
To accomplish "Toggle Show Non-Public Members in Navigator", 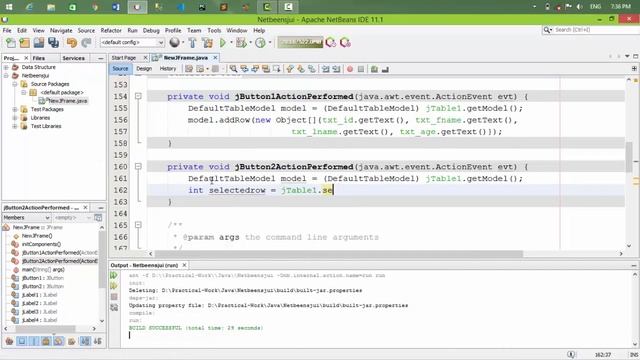I will pos(46,341).
